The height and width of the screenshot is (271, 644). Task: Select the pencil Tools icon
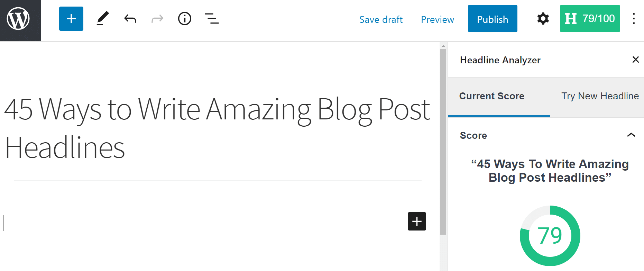point(102,19)
